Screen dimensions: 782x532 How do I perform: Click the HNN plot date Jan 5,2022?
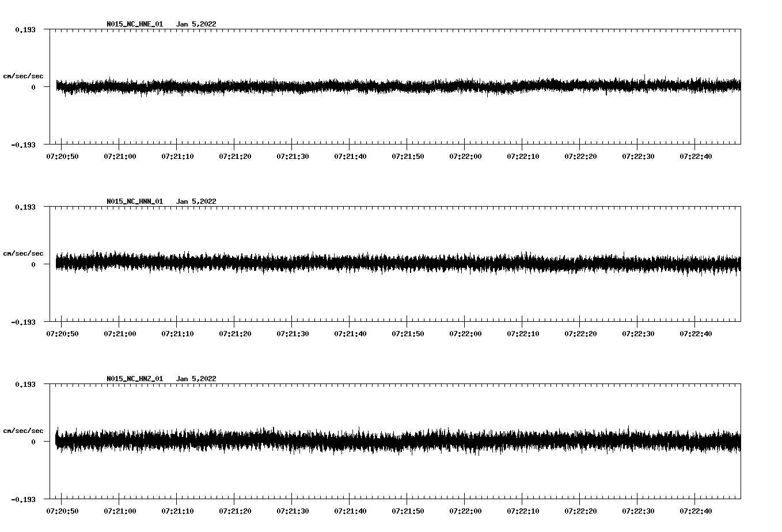(x=196, y=202)
